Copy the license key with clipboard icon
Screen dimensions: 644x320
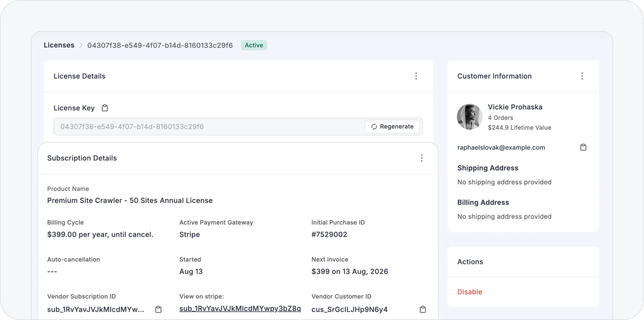tap(105, 108)
